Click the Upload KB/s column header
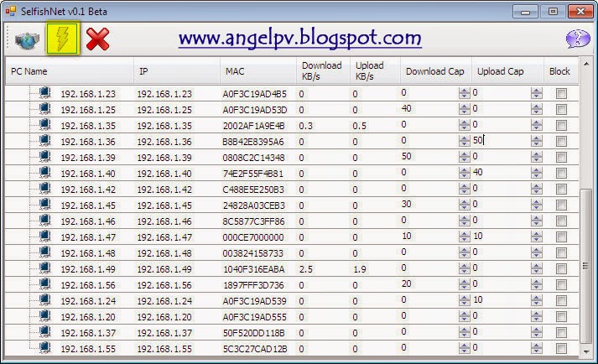Viewport: 598px width, 364px height. pyautogui.click(x=375, y=71)
